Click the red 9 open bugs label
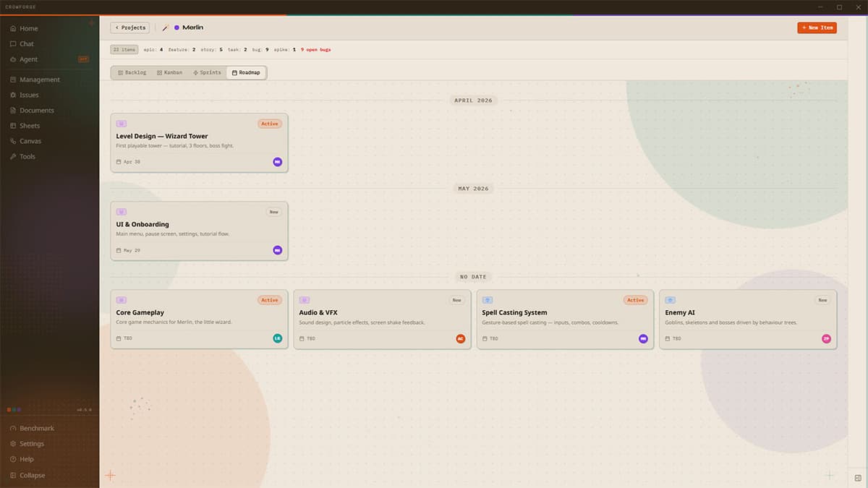The image size is (868, 488). click(316, 50)
